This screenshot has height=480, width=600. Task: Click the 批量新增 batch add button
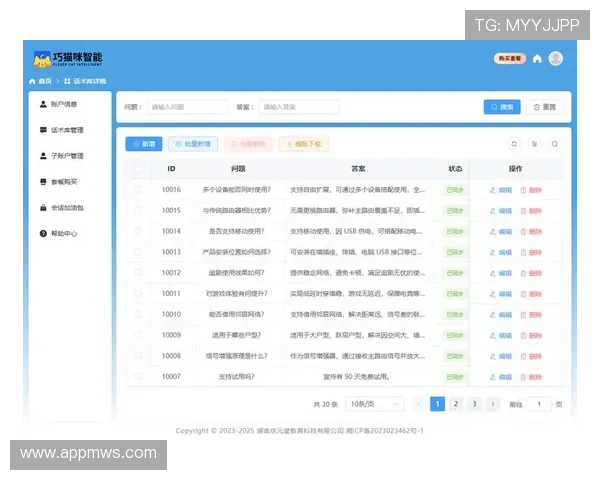pyautogui.click(x=193, y=144)
